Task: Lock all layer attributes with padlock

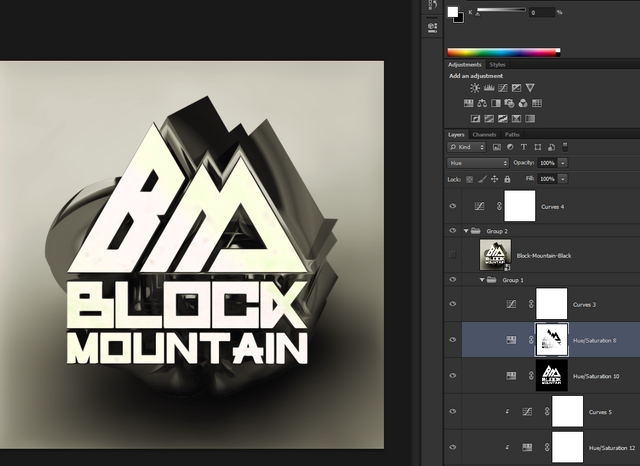Action: click(x=507, y=179)
